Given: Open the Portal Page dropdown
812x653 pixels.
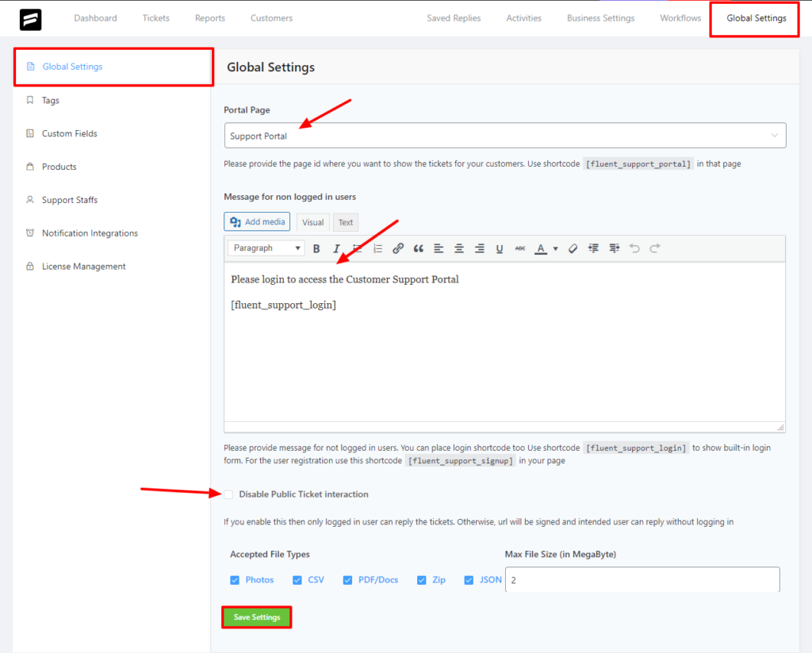Looking at the screenshot, I should tap(505, 136).
